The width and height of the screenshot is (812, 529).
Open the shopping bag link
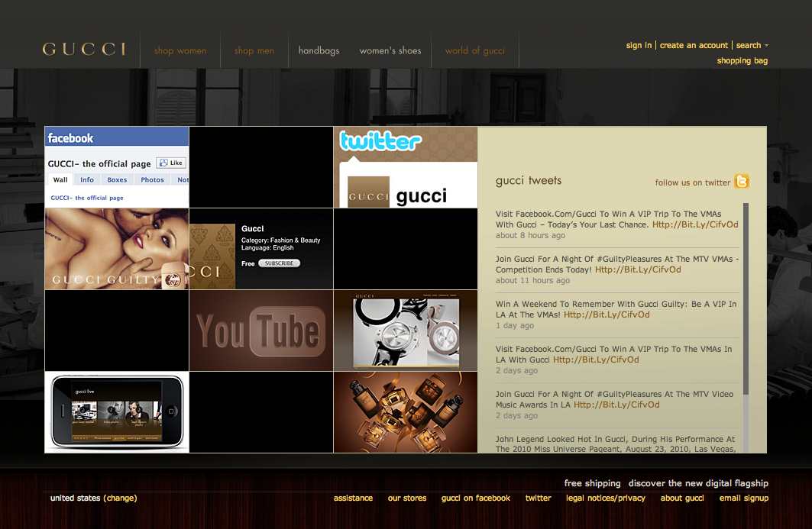[x=742, y=60]
